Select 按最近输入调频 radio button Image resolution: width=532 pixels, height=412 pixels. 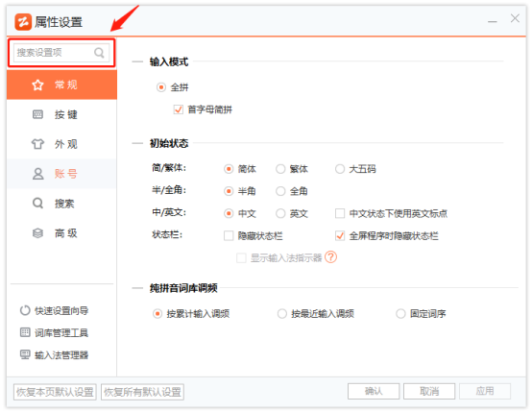click(282, 314)
